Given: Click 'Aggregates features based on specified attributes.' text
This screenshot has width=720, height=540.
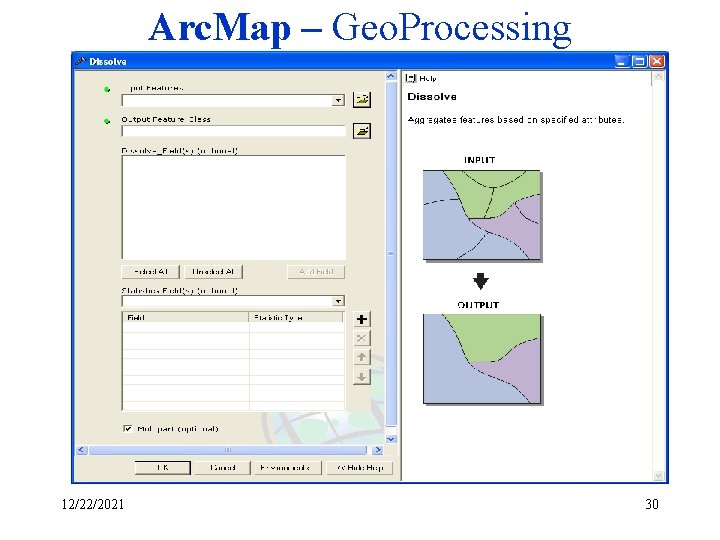Looking at the screenshot, I should pos(516,120).
